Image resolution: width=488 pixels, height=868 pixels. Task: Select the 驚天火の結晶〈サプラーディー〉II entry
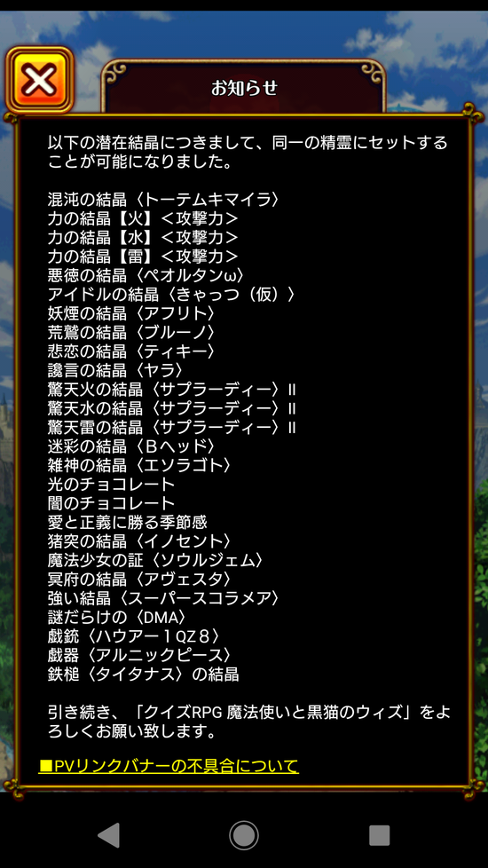pos(172,389)
